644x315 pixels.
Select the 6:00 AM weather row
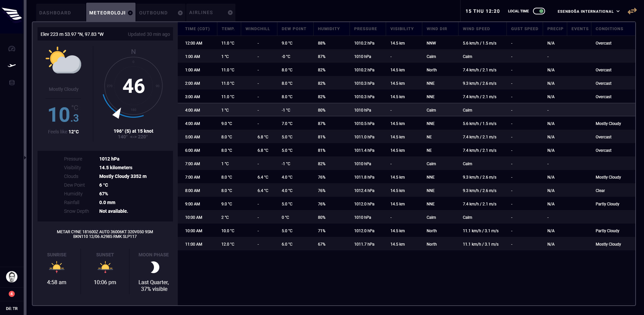[x=407, y=150]
